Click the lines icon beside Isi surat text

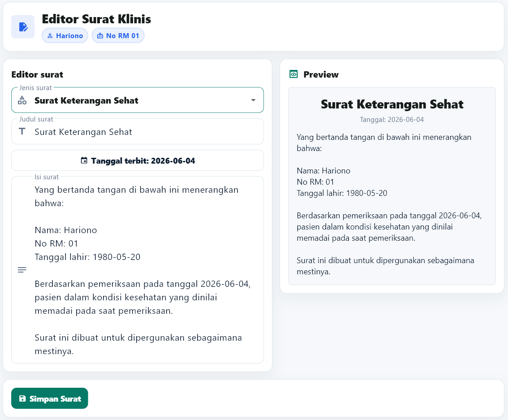click(x=22, y=270)
